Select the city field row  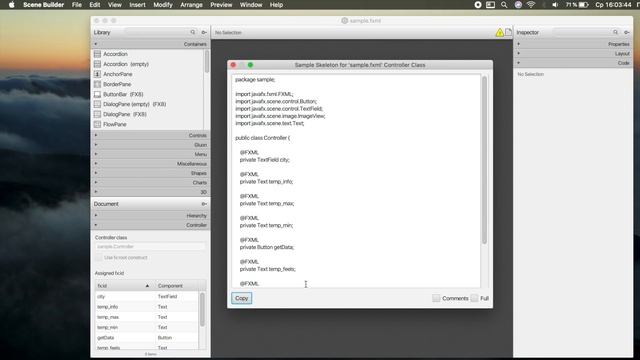pyautogui.click(x=147, y=296)
